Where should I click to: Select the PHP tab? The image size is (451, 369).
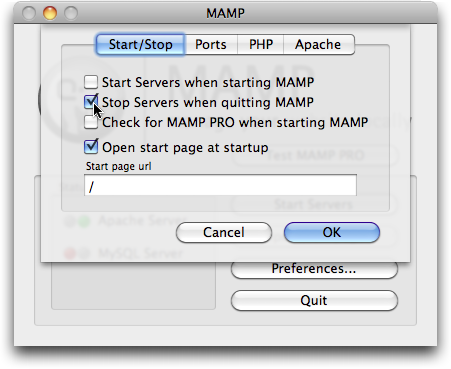point(261,44)
